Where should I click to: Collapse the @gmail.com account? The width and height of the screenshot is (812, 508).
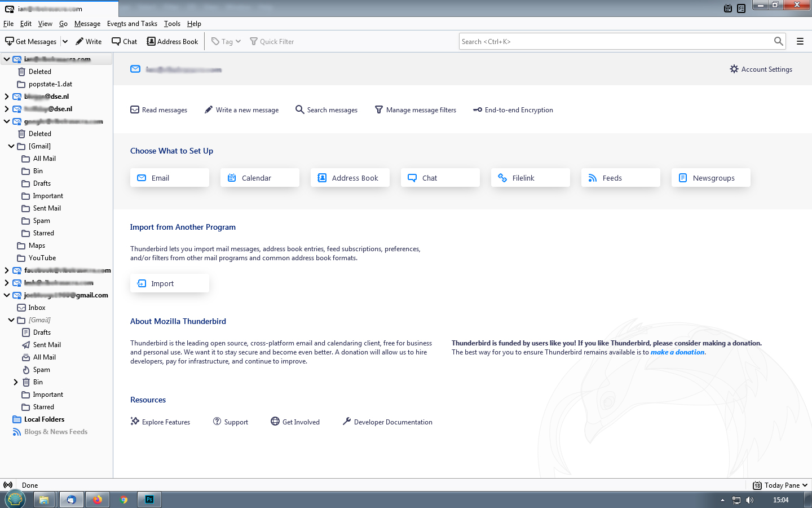[7, 295]
